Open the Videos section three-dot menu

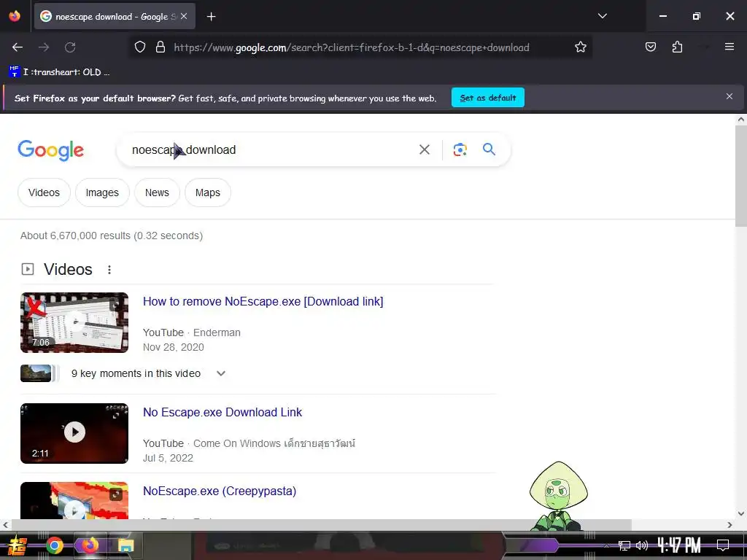click(x=109, y=270)
